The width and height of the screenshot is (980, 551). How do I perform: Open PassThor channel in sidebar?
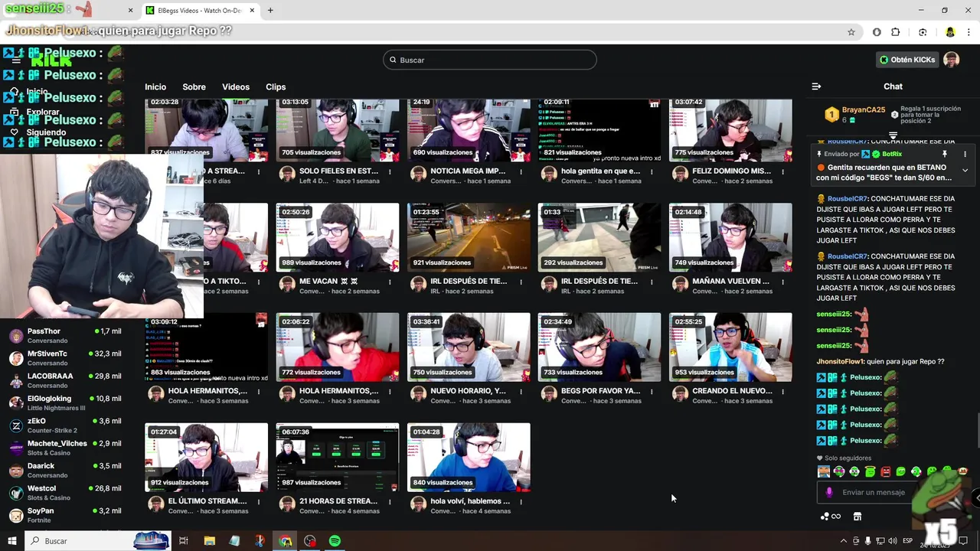(64, 336)
